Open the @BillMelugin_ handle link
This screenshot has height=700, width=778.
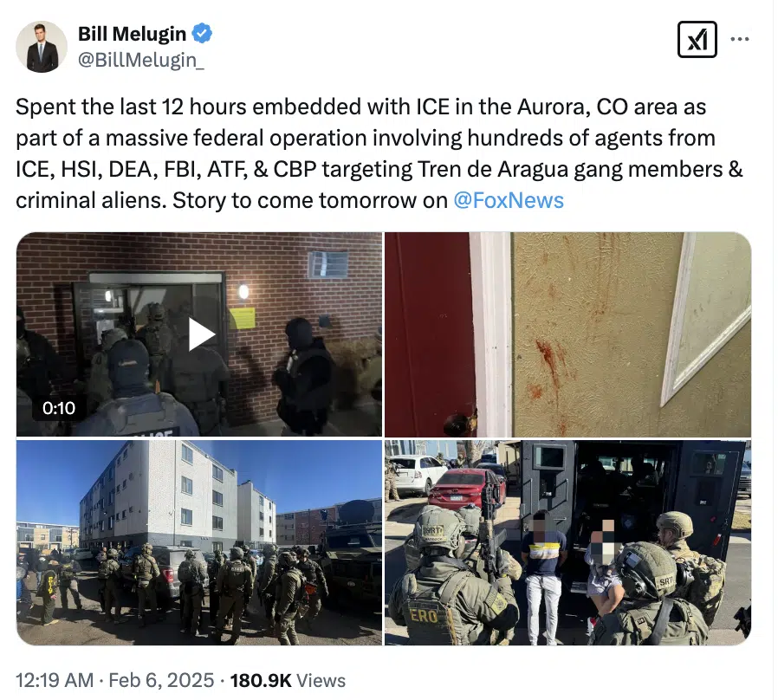(x=141, y=60)
